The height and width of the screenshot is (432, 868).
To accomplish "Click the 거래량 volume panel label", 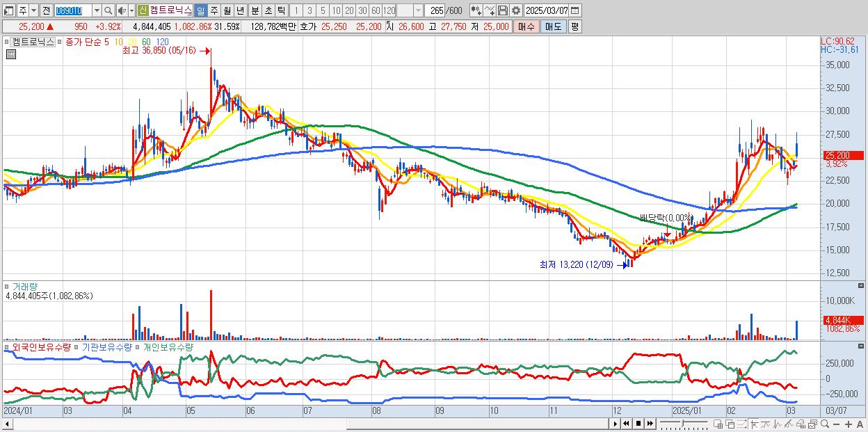I will [24, 286].
